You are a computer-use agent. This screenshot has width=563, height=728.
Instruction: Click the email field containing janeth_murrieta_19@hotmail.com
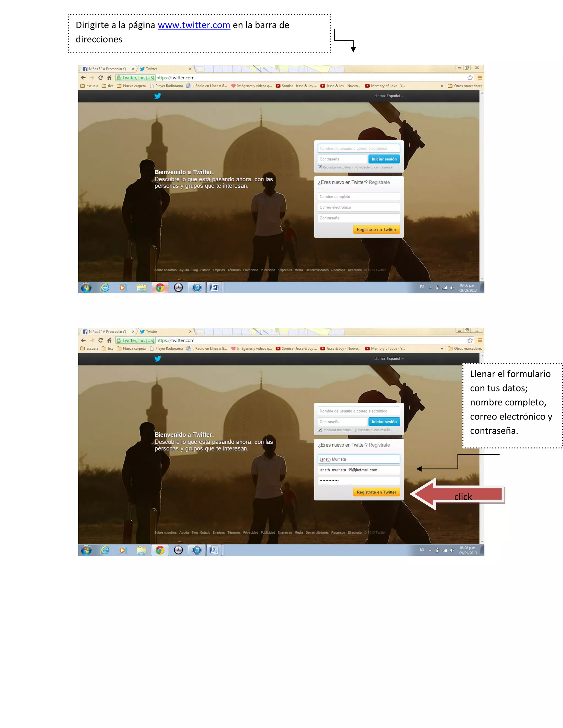coord(358,470)
